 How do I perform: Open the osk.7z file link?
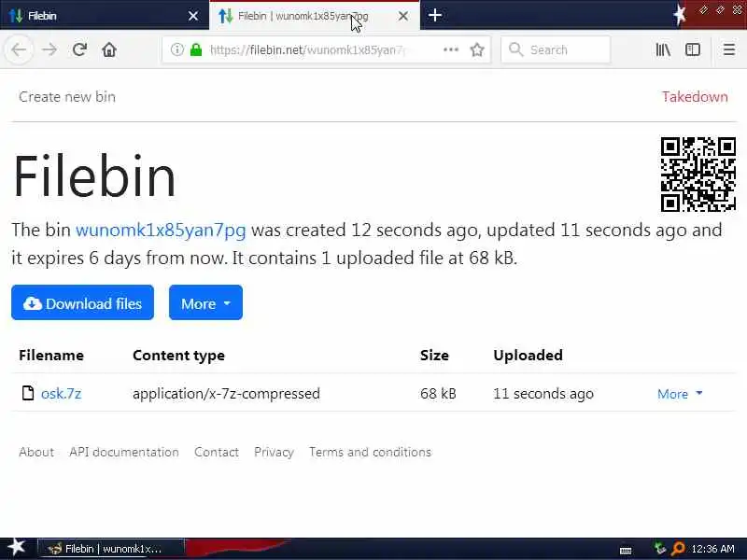pyautogui.click(x=61, y=393)
